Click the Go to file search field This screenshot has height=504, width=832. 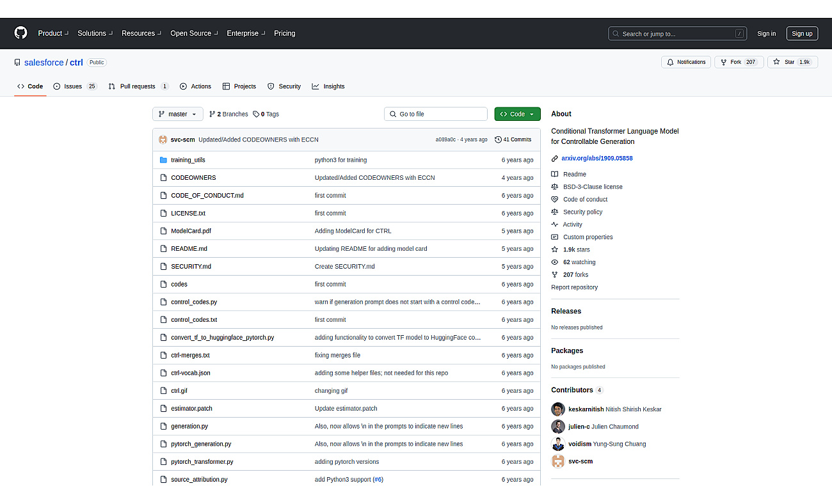point(436,114)
